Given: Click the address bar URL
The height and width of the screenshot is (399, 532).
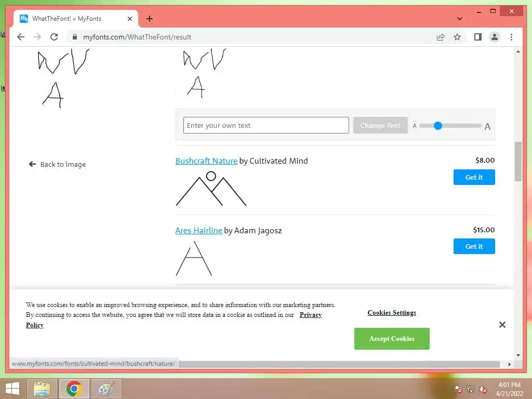Looking at the screenshot, I should tap(137, 37).
